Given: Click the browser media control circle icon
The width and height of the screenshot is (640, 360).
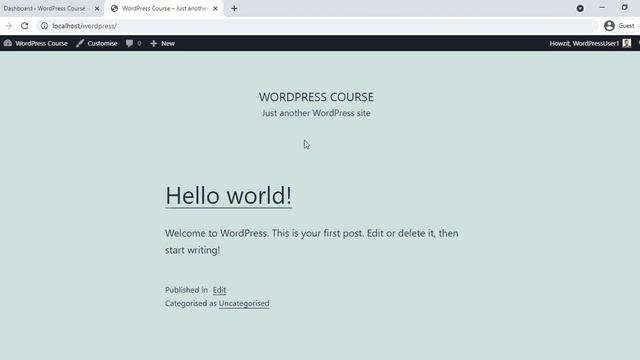Looking at the screenshot, I should [x=580, y=8].
